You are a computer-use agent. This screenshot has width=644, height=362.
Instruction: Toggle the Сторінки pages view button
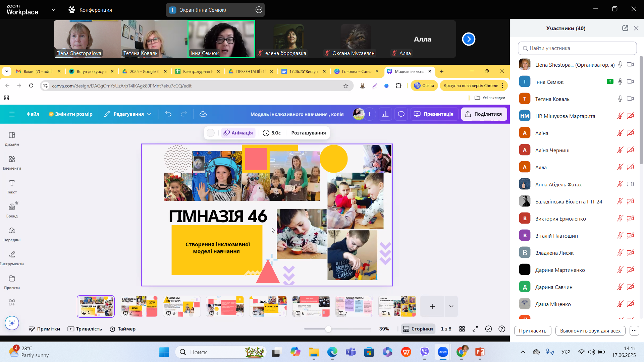[x=418, y=329]
